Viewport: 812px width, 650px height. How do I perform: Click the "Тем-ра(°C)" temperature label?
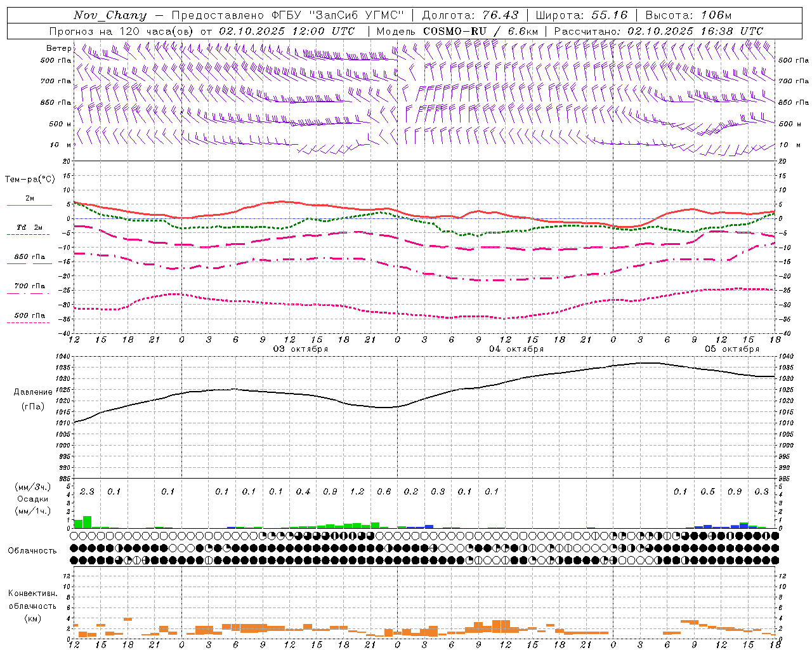point(30,180)
